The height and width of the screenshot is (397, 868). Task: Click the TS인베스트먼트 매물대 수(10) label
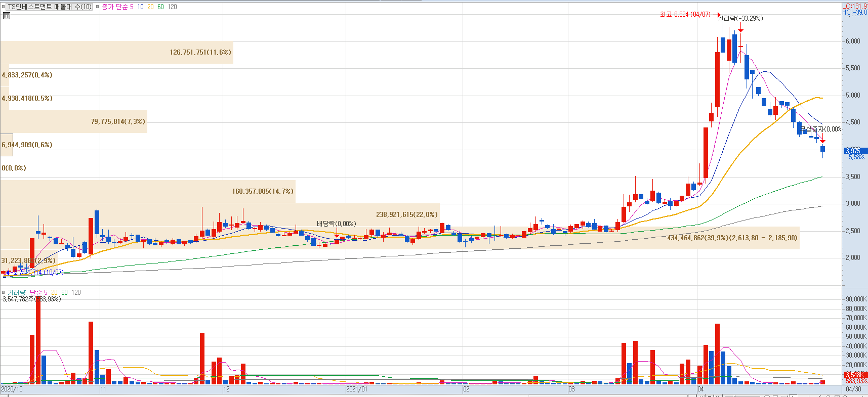50,7
